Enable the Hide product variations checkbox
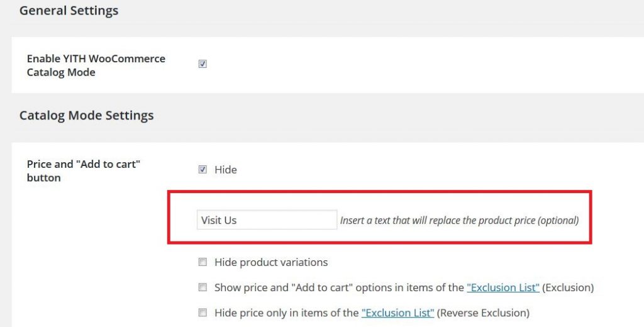The height and width of the screenshot is (327, 644). [203, 262]
